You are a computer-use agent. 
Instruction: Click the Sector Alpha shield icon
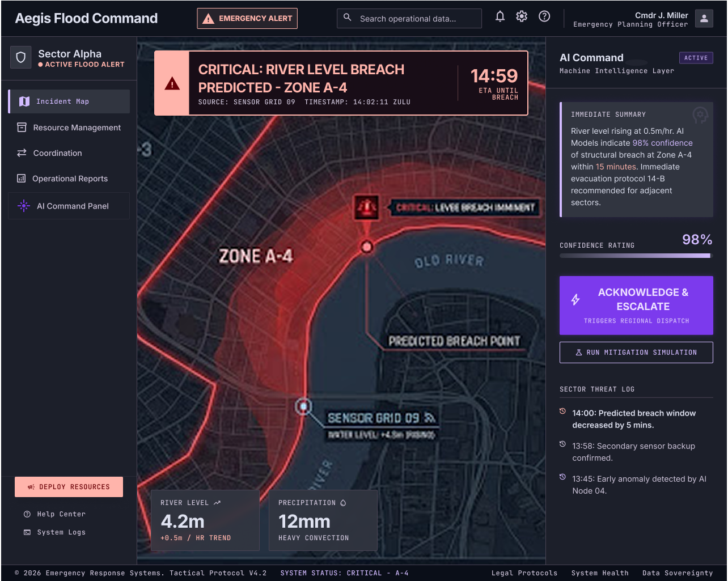tap(21, 58)
